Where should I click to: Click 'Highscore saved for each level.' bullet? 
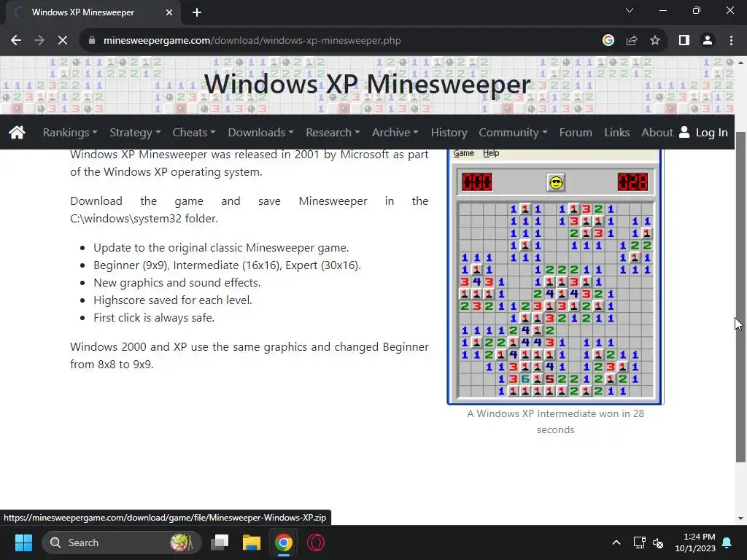pyautogui.click(x=172, y=300)
